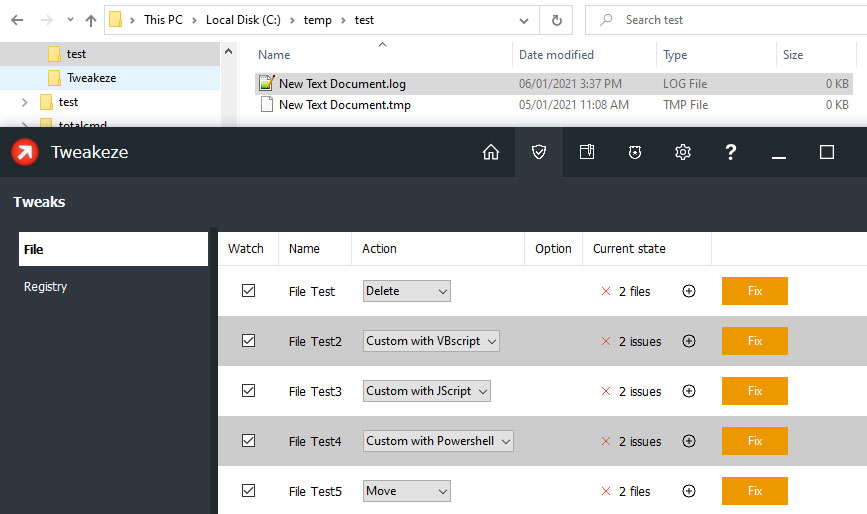Open Custom with Powershell action dropdown
867x514 pixels.
click(x=438, y=441)
